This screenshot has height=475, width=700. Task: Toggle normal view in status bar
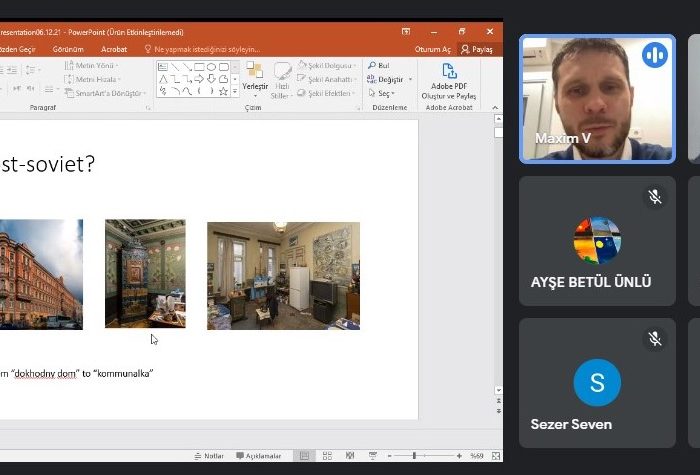pyautogui.click(x=304, y=456)
